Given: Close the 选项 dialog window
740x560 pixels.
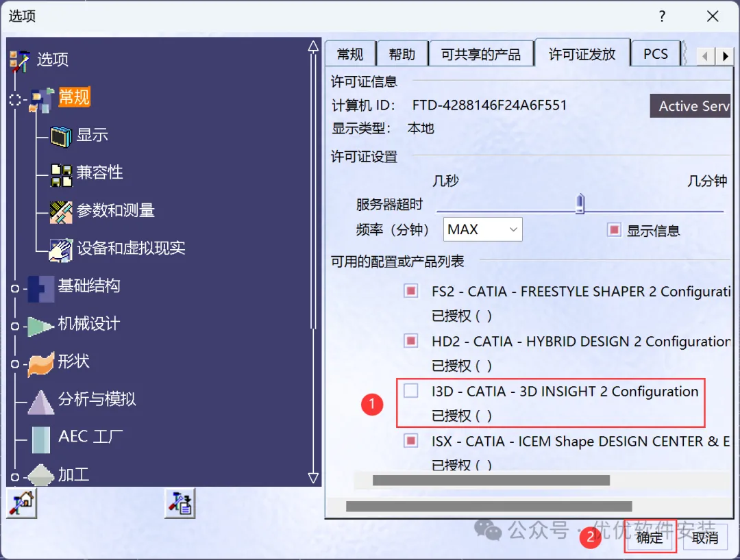Looking at the screenshot, I should pyautogui.click(x=713, y=16).
